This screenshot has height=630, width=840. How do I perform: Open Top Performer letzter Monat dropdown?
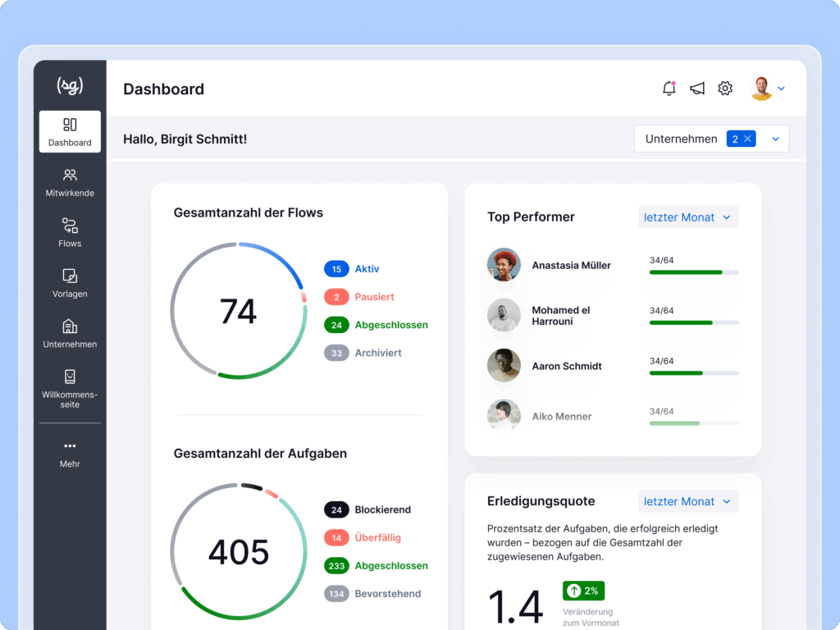688,217
